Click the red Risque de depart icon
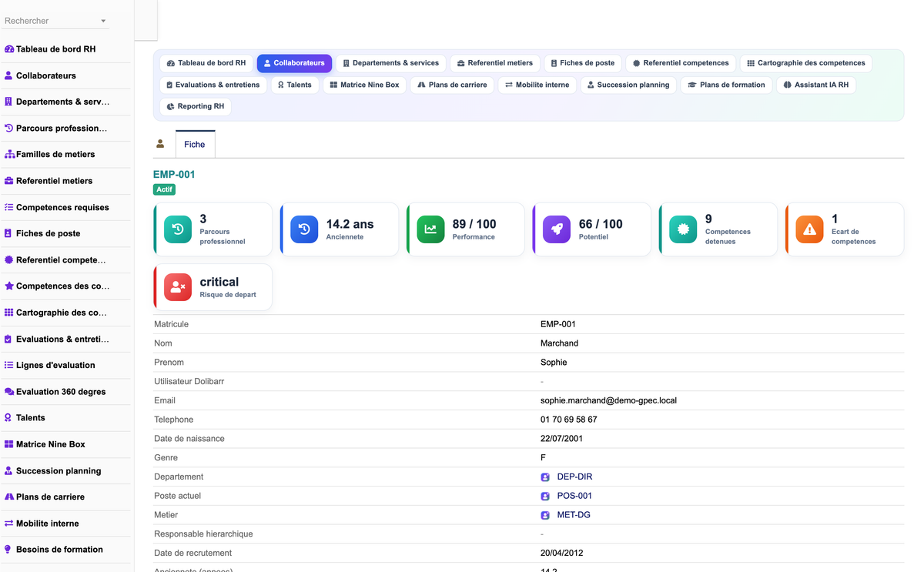This screenshot has height=572, width=924. tap(178, 287)
